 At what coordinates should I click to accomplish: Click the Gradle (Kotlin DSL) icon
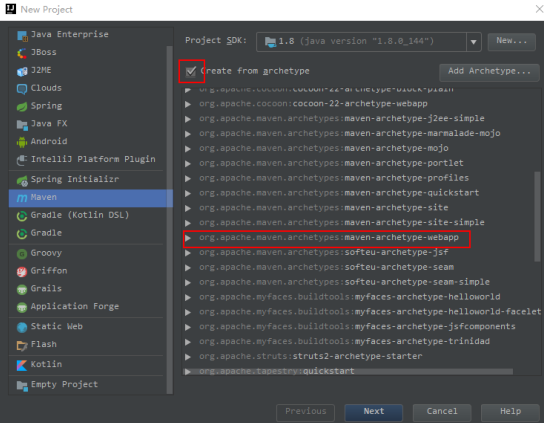[22, 216]
